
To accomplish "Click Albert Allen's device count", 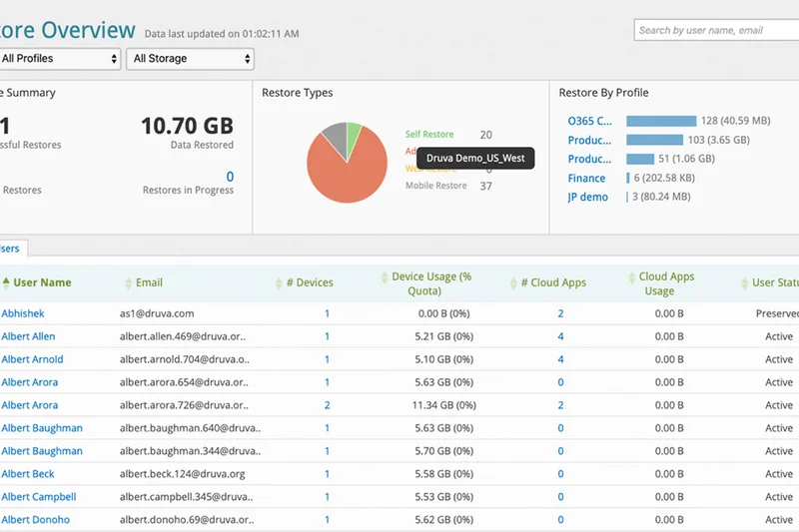I will click(x=328, y=336).
